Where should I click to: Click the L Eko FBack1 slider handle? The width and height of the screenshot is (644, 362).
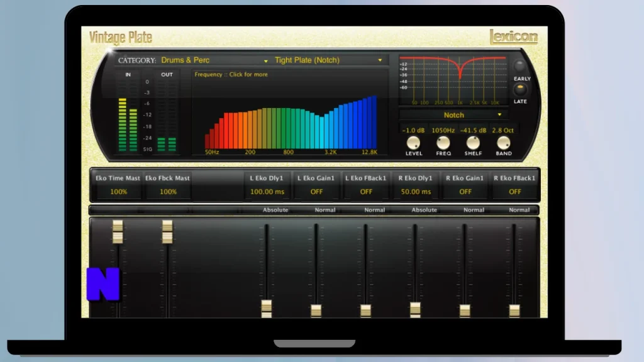point(365,310)
